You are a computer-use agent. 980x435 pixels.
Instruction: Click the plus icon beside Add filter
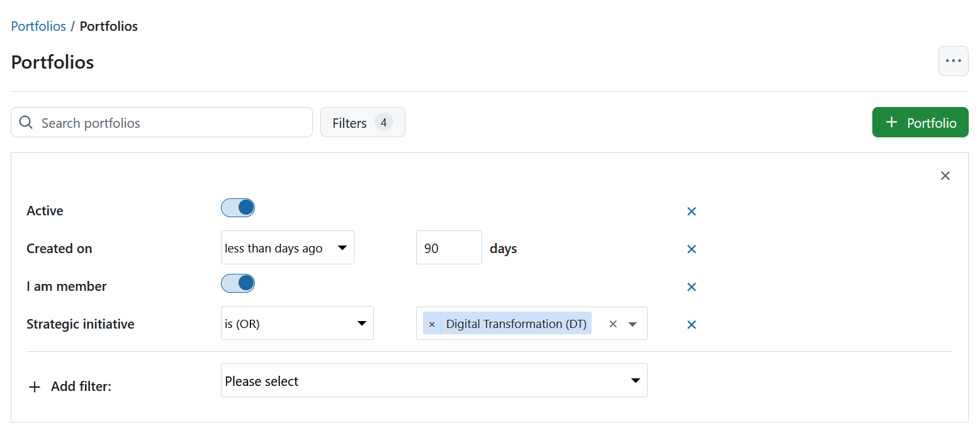pyautogui.click(x=35, y=386)
